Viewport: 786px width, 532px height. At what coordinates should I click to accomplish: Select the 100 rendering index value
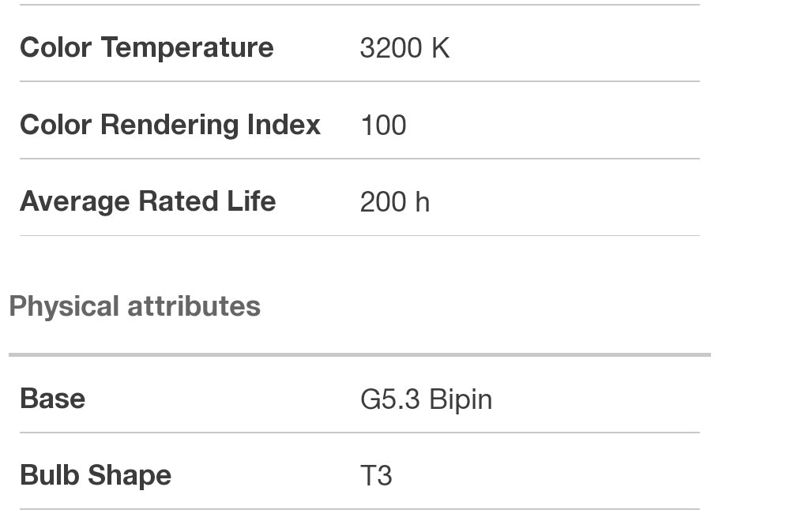(383, 126)
